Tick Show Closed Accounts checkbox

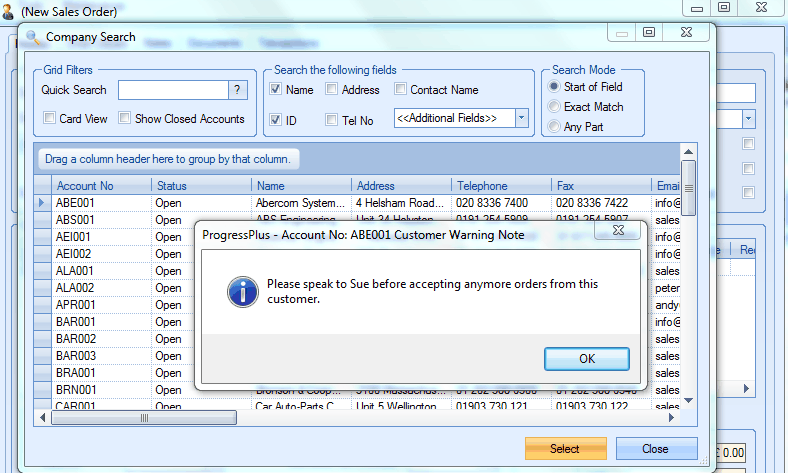click(124, 118)
